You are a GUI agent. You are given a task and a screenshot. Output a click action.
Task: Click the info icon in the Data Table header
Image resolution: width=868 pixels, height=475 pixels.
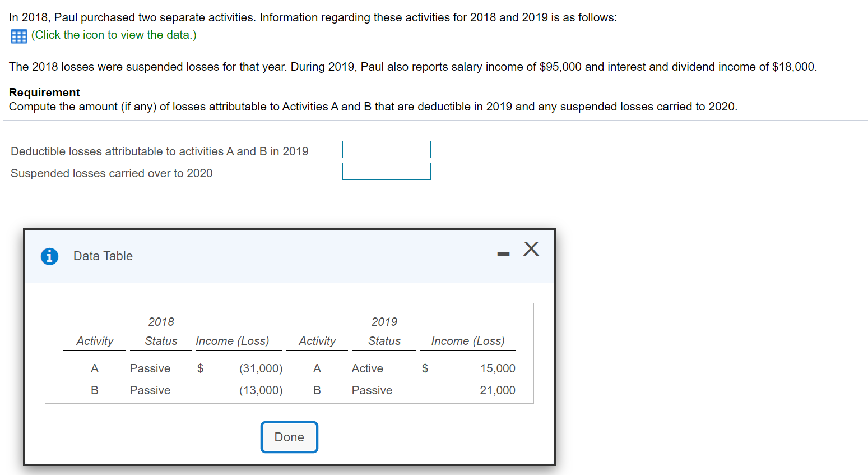click(x=49, y=256)
